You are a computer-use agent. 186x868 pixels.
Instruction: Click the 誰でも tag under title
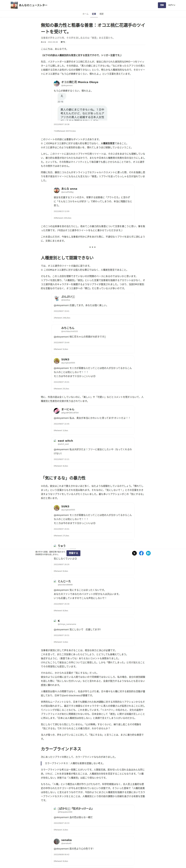pos(63,42)
